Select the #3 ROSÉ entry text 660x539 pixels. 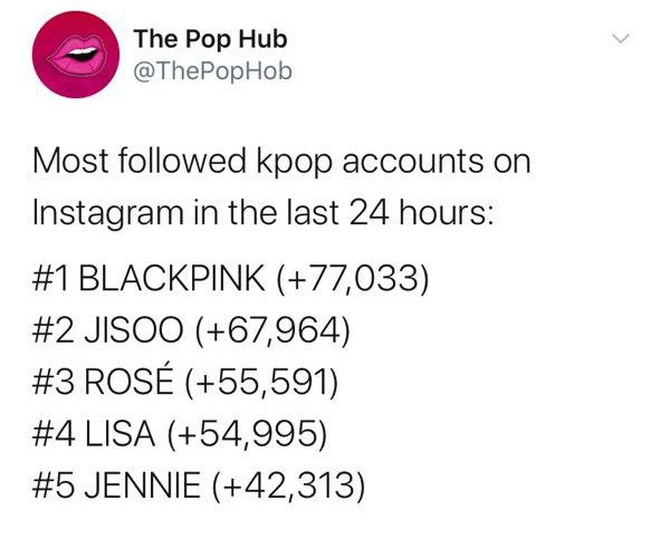tap(185, 382)
